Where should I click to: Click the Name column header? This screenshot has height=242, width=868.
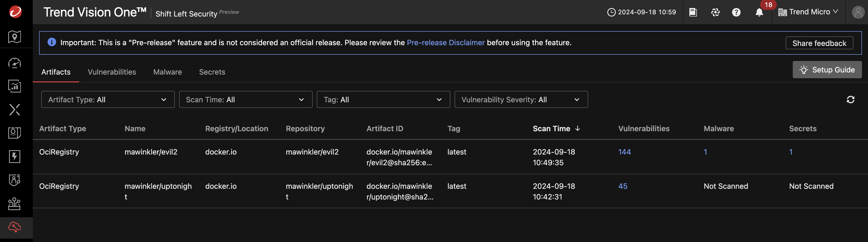[x=135, y=129]
